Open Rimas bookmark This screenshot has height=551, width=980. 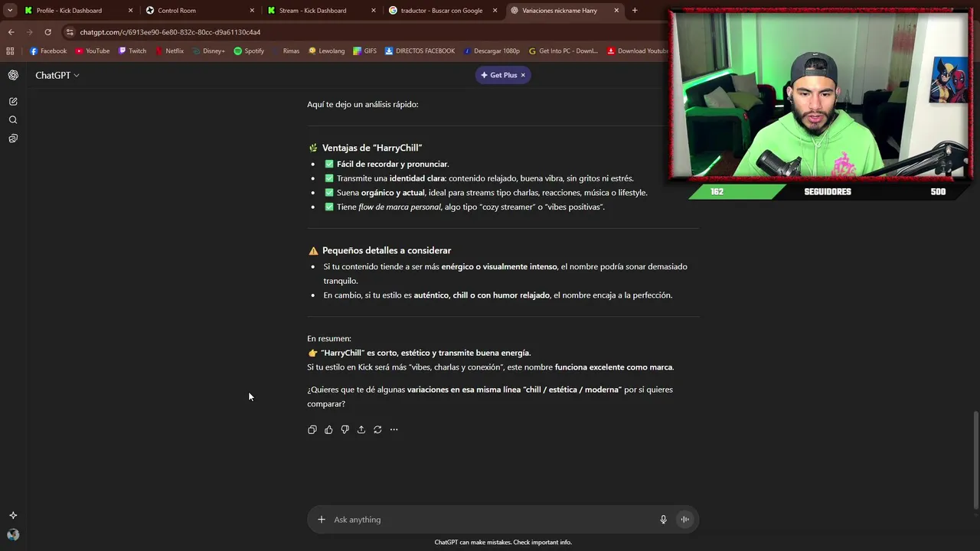tap(286, 51)
